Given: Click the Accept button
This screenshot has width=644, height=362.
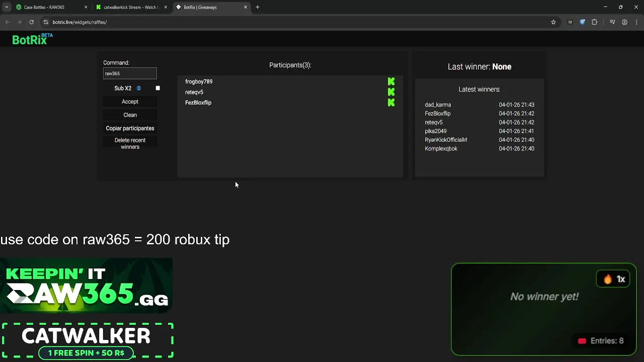Looking at the screenshot, I should [130, 102].
